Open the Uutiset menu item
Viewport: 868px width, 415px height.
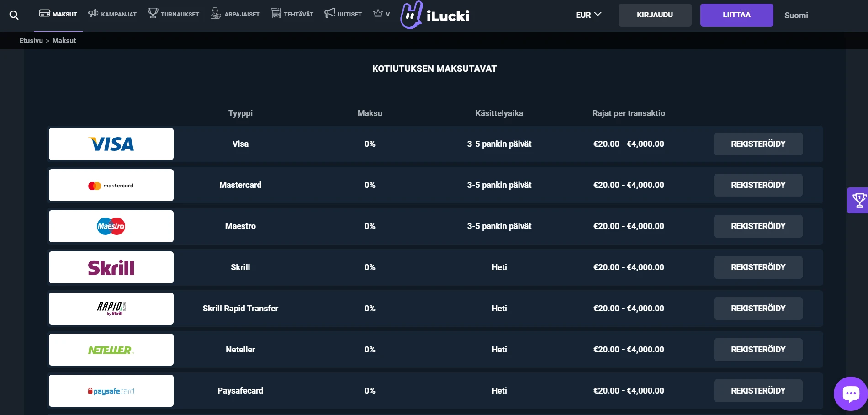tap(343, 14)
